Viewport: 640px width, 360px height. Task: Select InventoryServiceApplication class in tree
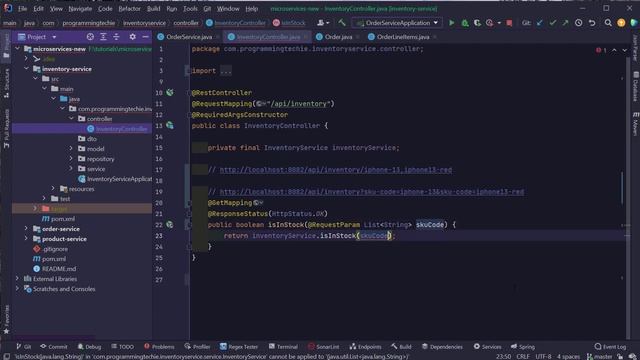click(115, 179)
